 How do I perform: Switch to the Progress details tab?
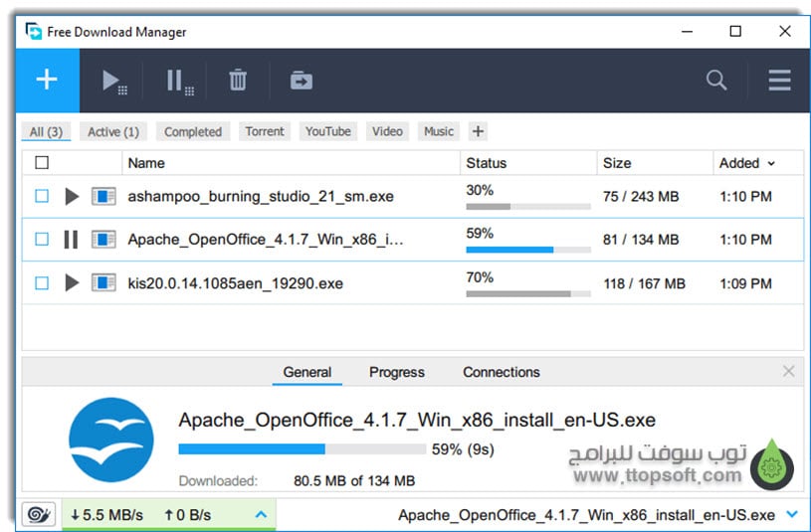[x=397, y=372]
